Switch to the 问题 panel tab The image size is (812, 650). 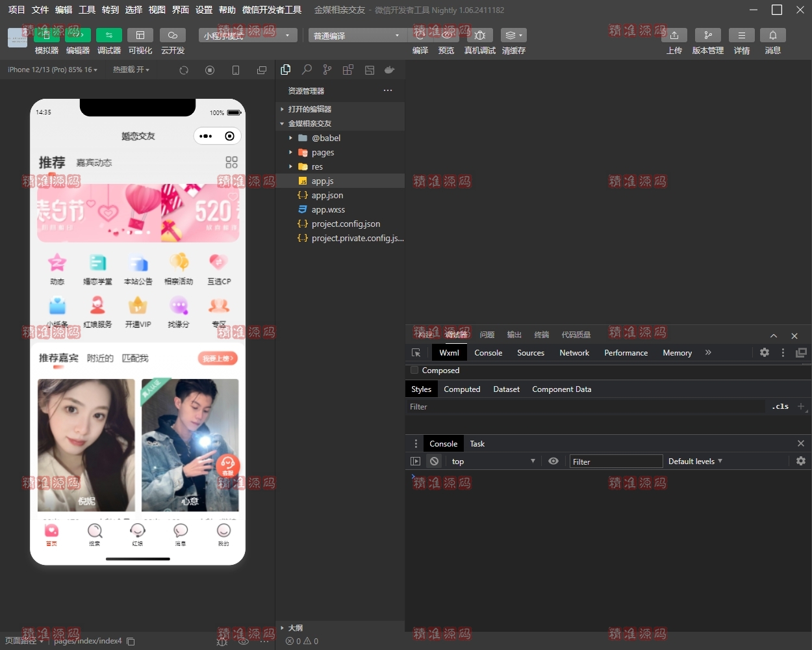[487, 335]
